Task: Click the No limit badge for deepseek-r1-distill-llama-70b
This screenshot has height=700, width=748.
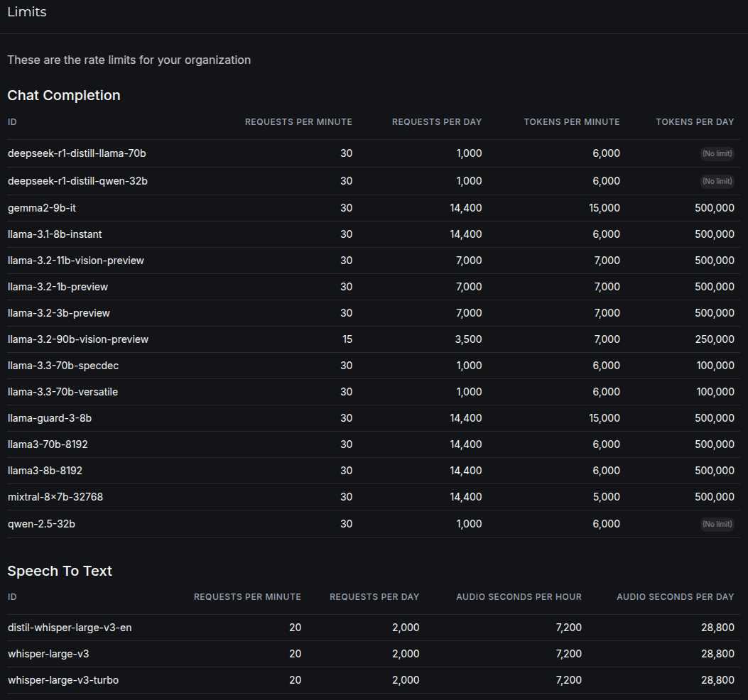Action: [717, 153]
